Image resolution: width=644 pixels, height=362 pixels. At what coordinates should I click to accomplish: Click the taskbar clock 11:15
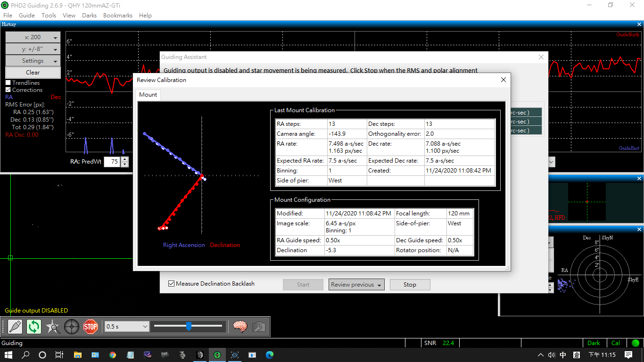coord(602,355)
